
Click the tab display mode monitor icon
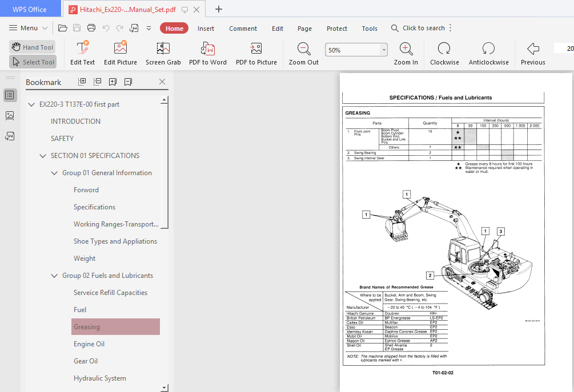point(185,10)
